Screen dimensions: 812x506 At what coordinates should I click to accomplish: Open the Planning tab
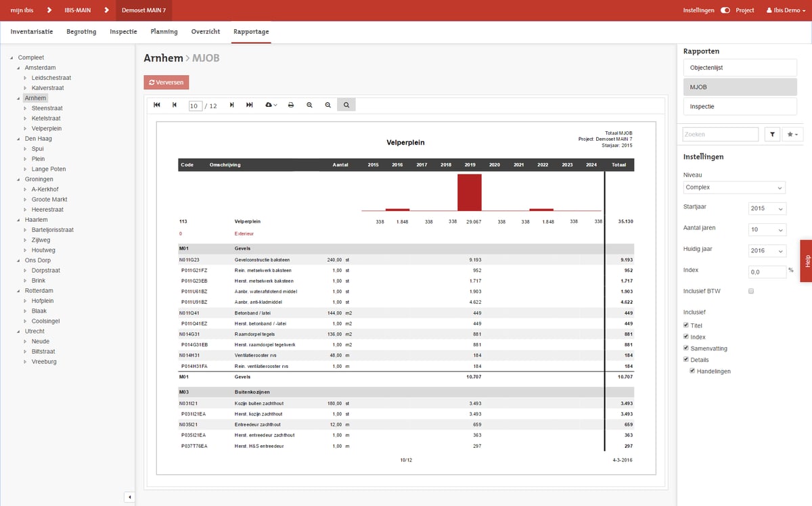[x=164, y=32]
